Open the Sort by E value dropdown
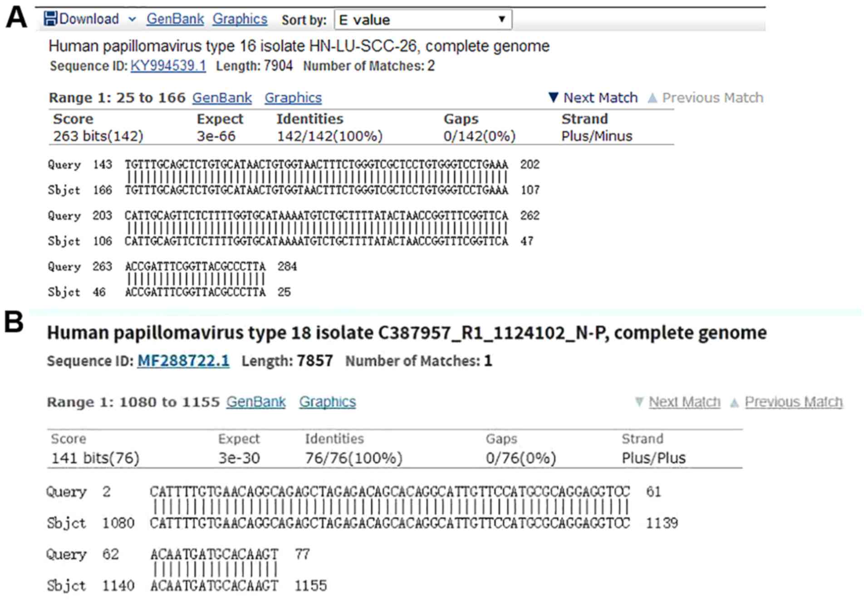This screenshot has height=608, width=868. coord(422,20)
